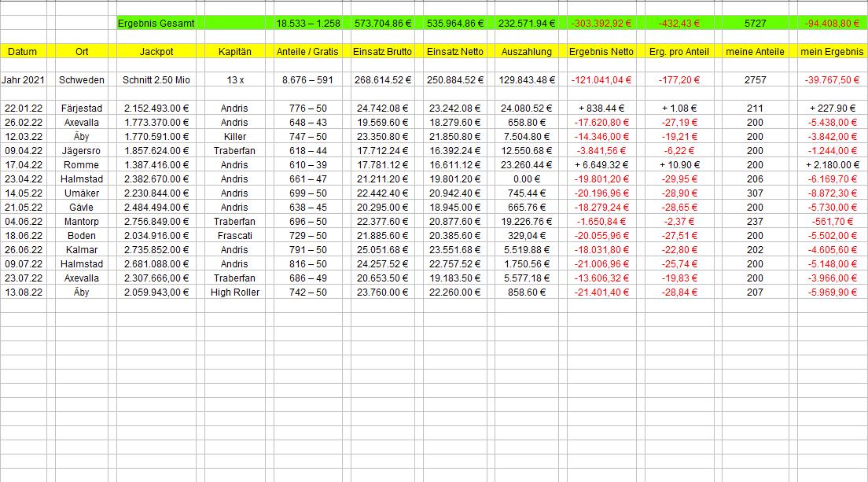Viewport: 868px width, 482px height.
Task: Select the 'Kapitän' header cell
Action: coord(235,51)
